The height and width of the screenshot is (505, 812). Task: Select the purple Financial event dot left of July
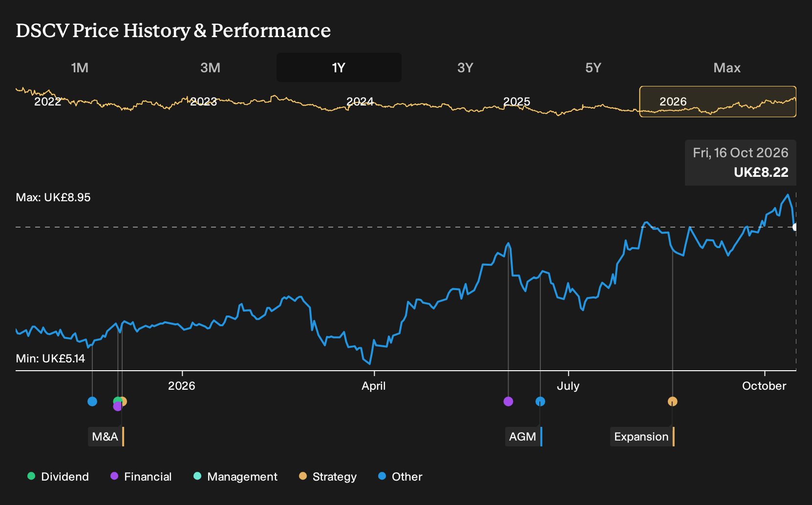click(508, 401)
